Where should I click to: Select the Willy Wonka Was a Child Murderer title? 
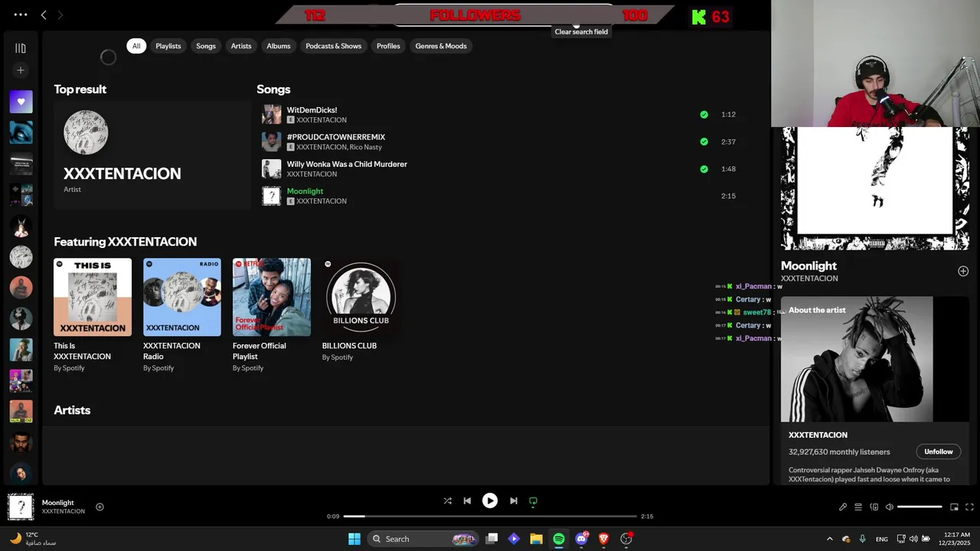click(x=347, y=164)
